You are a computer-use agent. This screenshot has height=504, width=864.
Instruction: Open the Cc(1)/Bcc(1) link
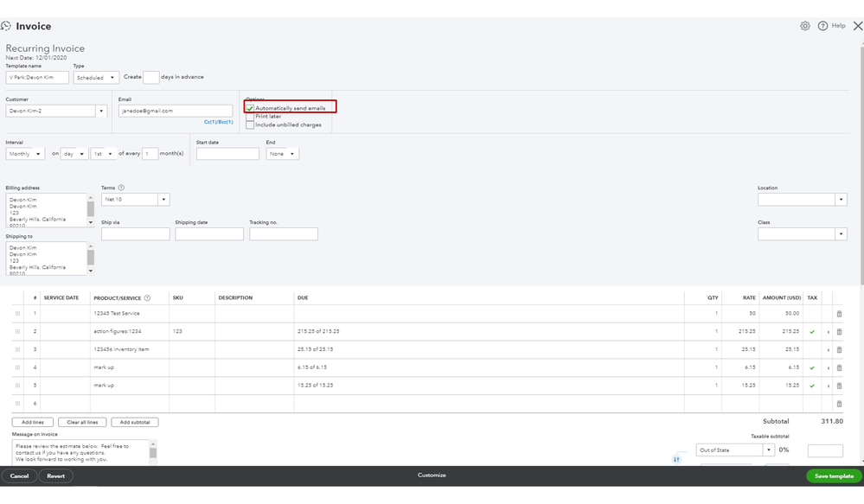pos(218,122)
